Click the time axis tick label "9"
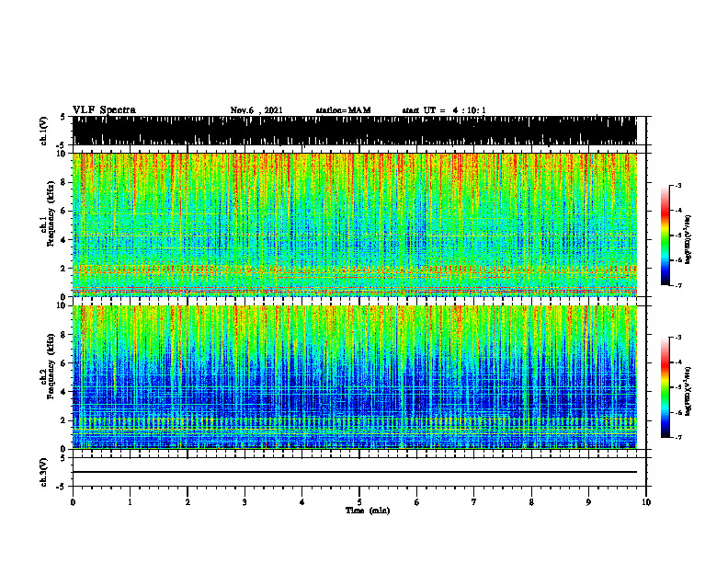Screen dimensions: 728x563 tap(588, 502)
